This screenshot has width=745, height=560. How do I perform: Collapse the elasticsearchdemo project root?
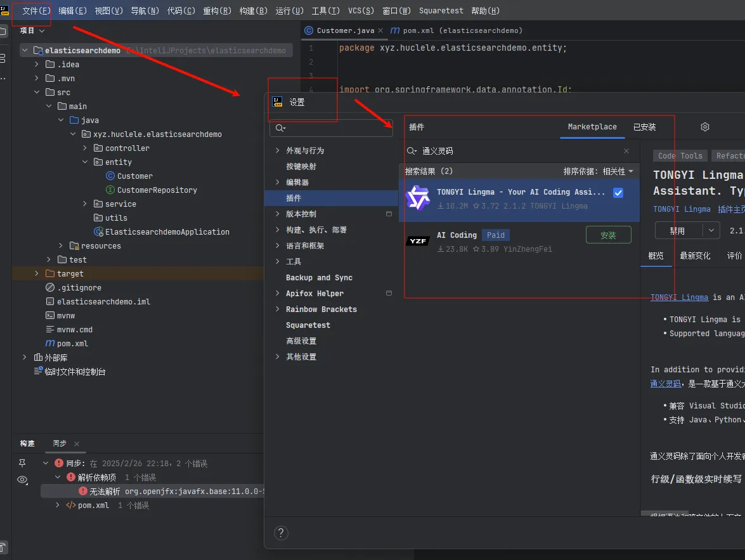pyautogui.click(x=25, y=50)
